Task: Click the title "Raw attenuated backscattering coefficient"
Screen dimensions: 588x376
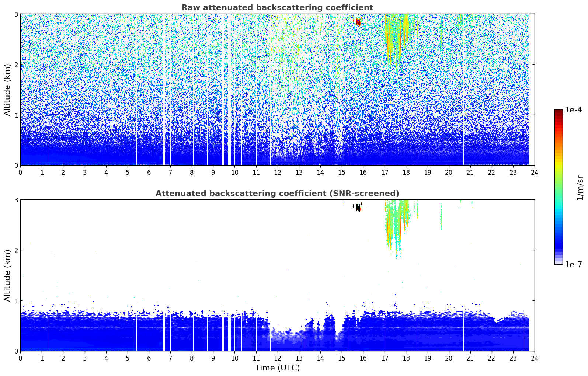Action: 277,8
